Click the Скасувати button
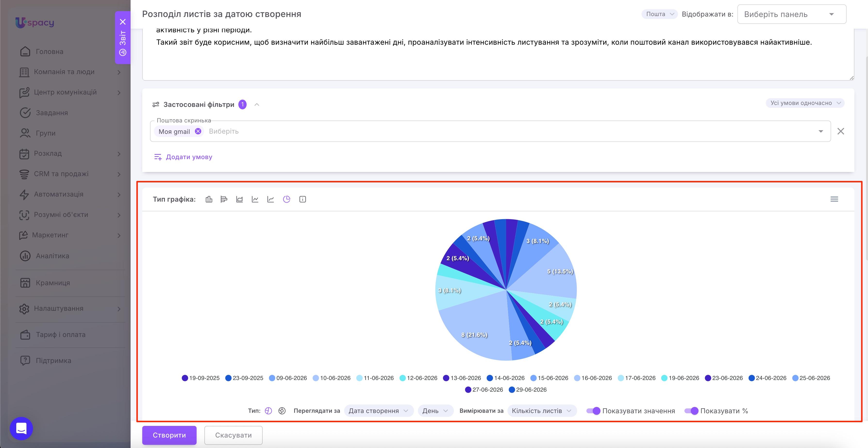This screenshot has width=868, height=448. (x=233, y=435)
